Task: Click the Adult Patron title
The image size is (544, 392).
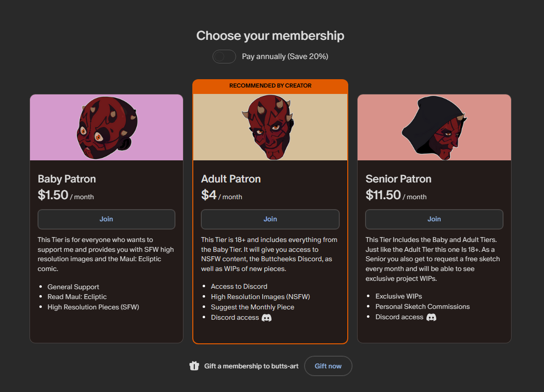Action: pyautogui.click(x=231, y=179)
